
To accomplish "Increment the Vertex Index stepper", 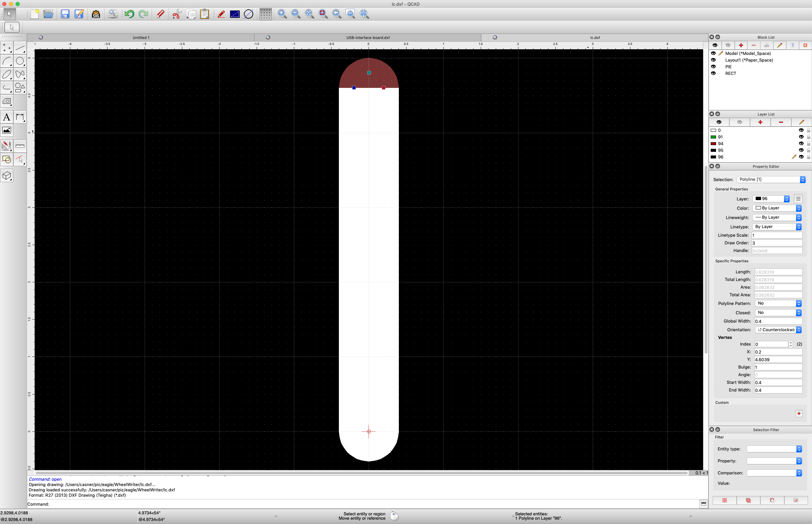I will tap(791, 343).
